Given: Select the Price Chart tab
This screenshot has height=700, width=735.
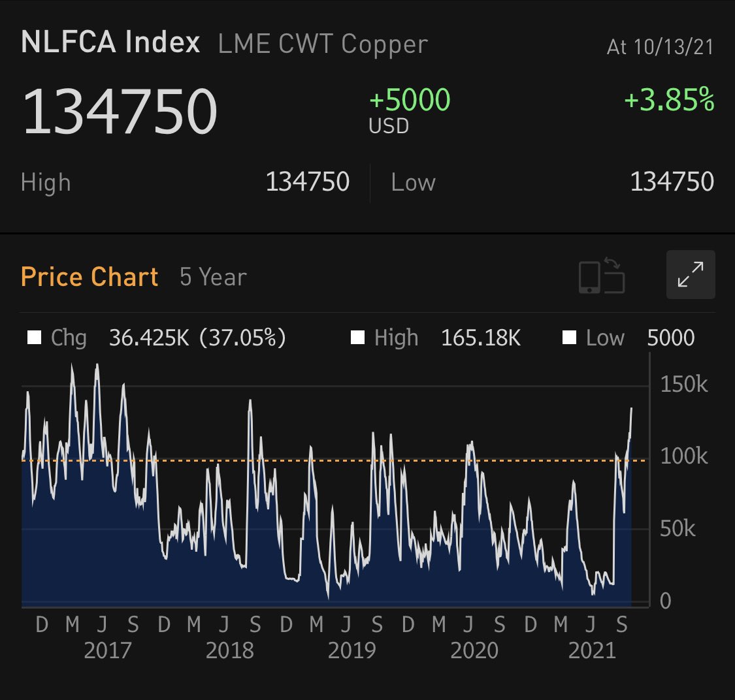Looking at the screenshot, I should click(x=90, y=276).
